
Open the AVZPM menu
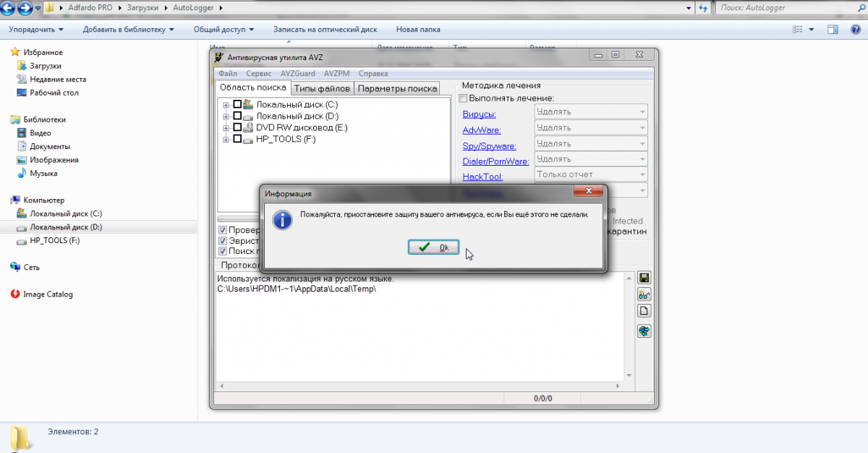point(337,73)
